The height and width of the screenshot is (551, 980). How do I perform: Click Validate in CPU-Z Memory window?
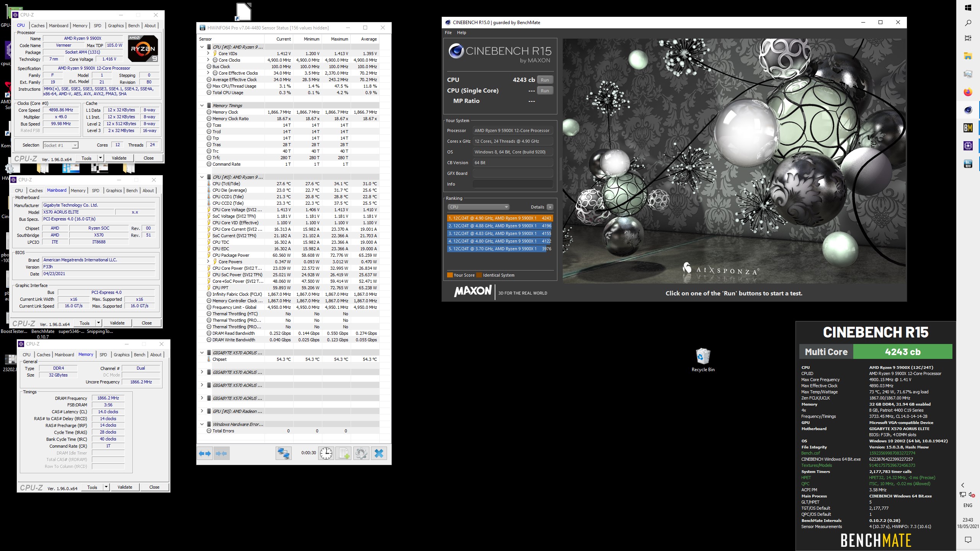pos(125,487)
